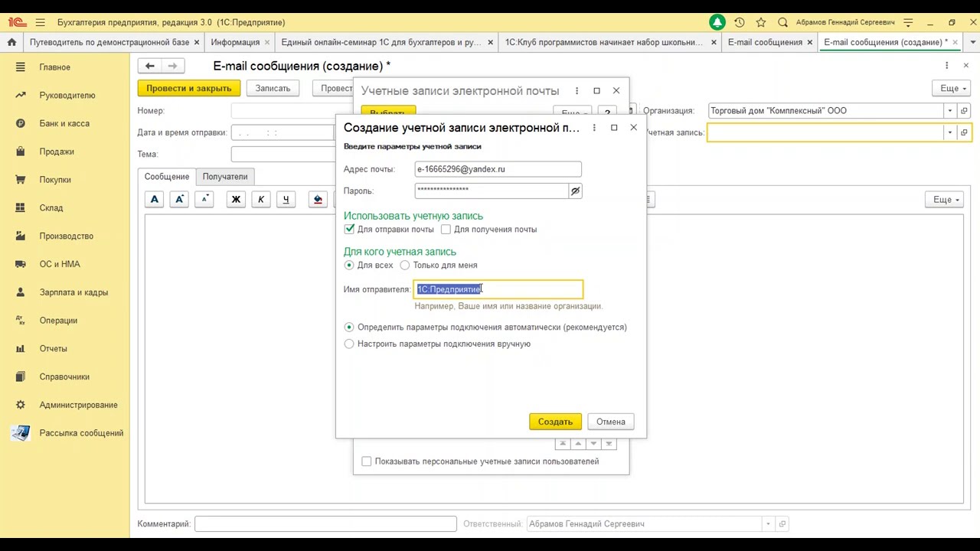Click the search magnifier icon
Image resolution: width=980 pixels, height=551 pixels.
782,22
